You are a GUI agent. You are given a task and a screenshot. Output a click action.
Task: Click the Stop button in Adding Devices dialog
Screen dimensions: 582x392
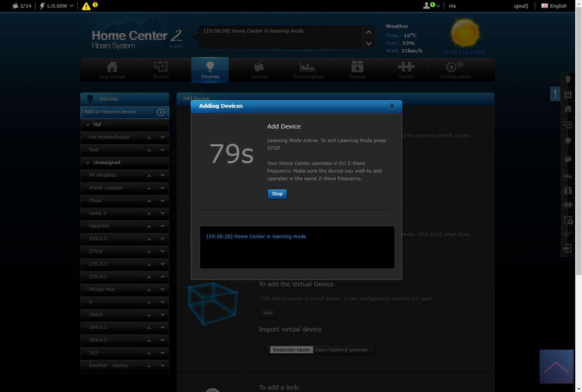(277, 194)
